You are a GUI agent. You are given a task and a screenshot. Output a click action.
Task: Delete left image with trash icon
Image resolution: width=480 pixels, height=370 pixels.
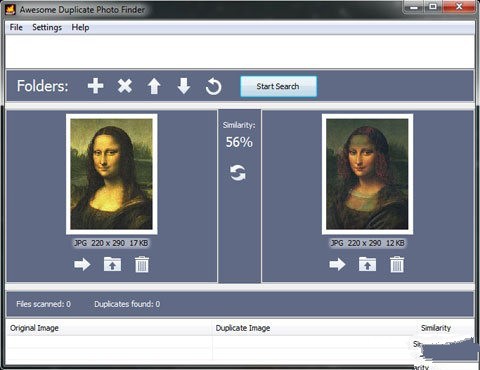(x=142, y=264)
